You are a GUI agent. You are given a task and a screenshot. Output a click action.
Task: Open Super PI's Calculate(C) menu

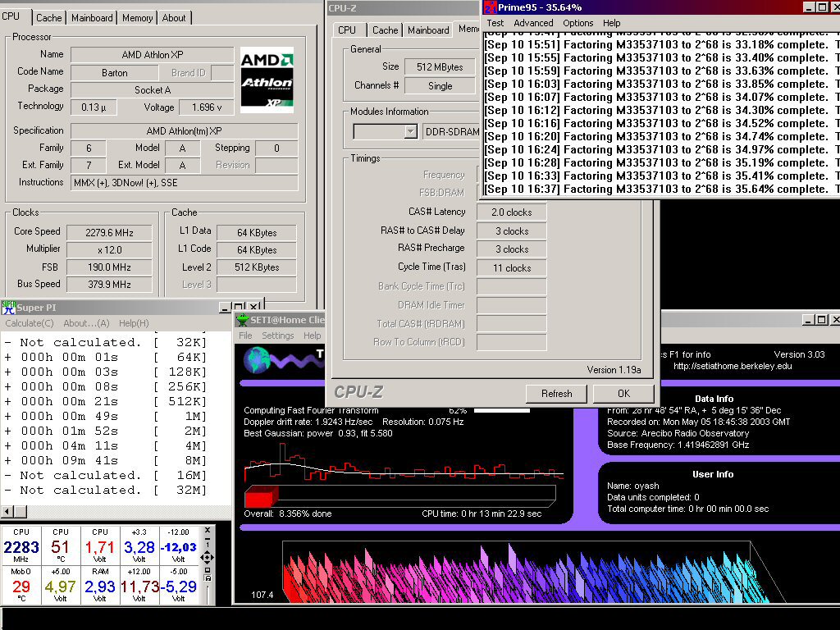pos(30,323)
